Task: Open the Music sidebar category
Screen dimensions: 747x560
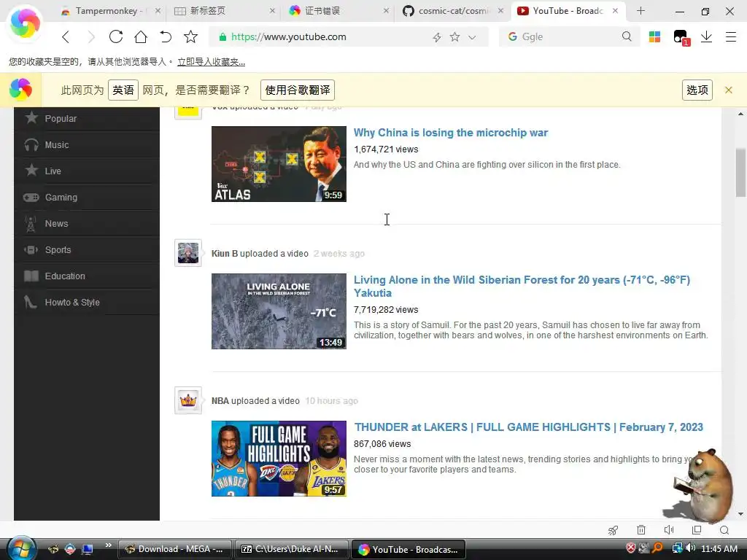Action: (87, 145)
